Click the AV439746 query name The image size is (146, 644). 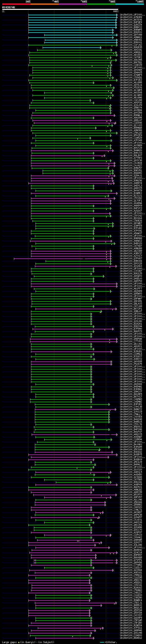(x=8, y=8)
